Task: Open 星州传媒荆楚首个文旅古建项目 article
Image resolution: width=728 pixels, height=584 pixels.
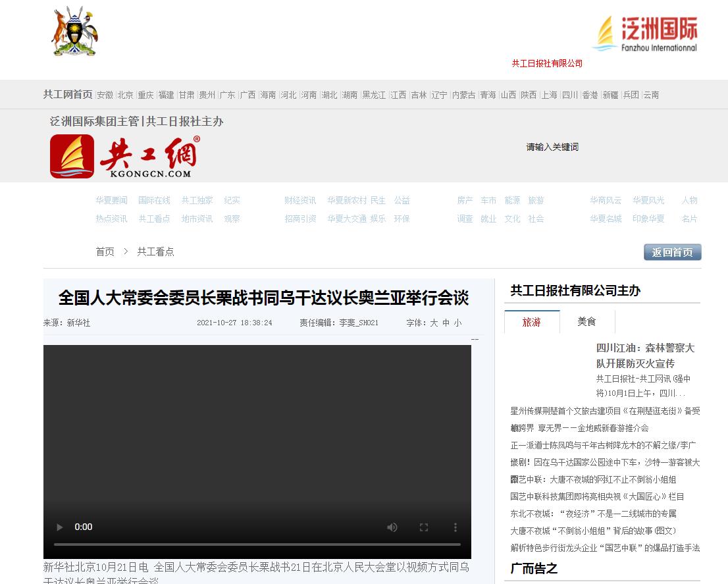Action: click(605, 411)
